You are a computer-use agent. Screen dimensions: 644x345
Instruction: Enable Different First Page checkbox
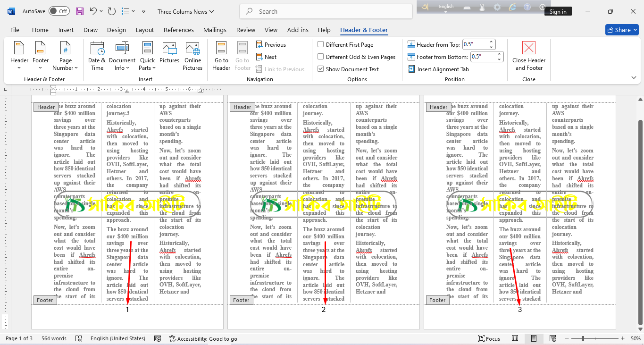coord(321,45)
